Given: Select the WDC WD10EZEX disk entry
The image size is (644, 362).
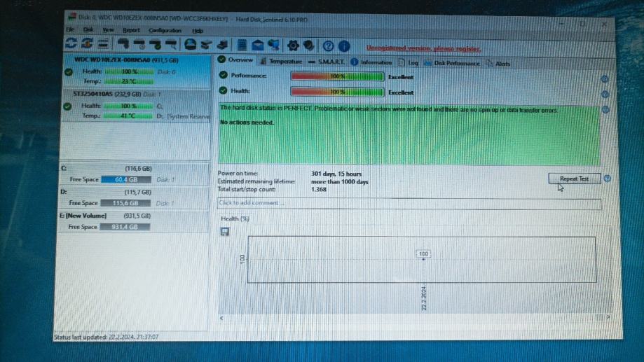Looking at the screenshot, I should click(x=137, y=71).
